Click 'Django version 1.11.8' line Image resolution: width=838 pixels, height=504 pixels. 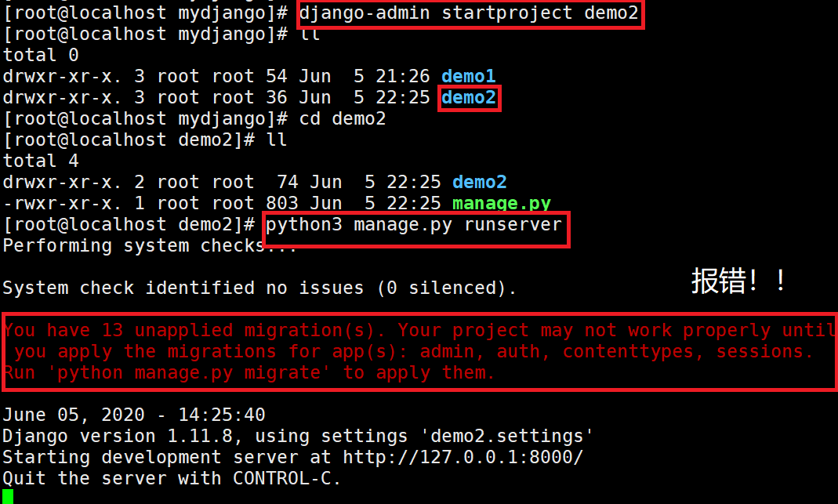click(298, 436)
